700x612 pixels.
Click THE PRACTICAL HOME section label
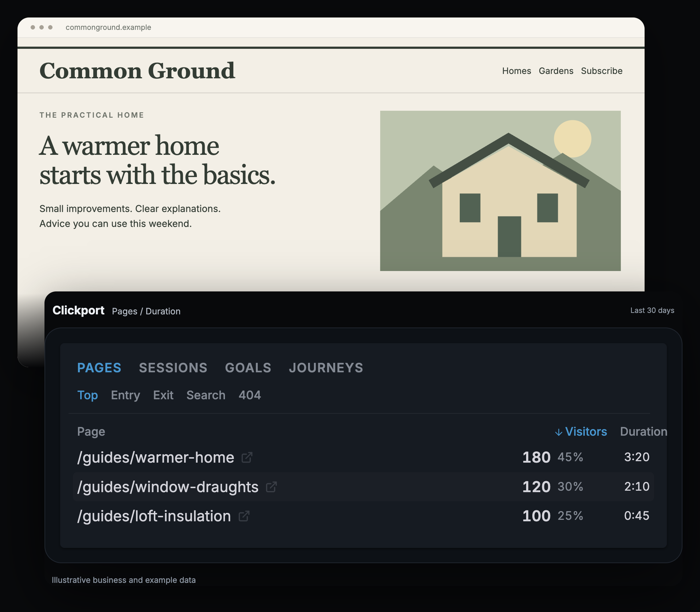click(x=92, y=115)
